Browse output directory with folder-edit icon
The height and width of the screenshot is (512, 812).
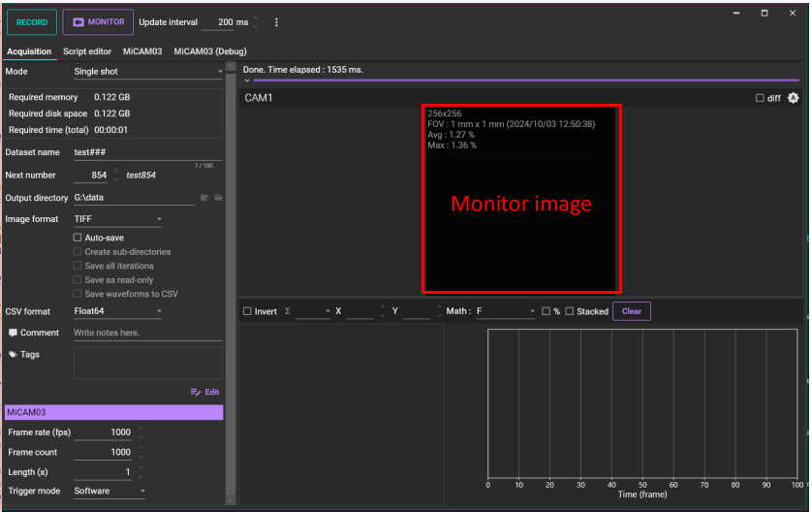[204, 198]
